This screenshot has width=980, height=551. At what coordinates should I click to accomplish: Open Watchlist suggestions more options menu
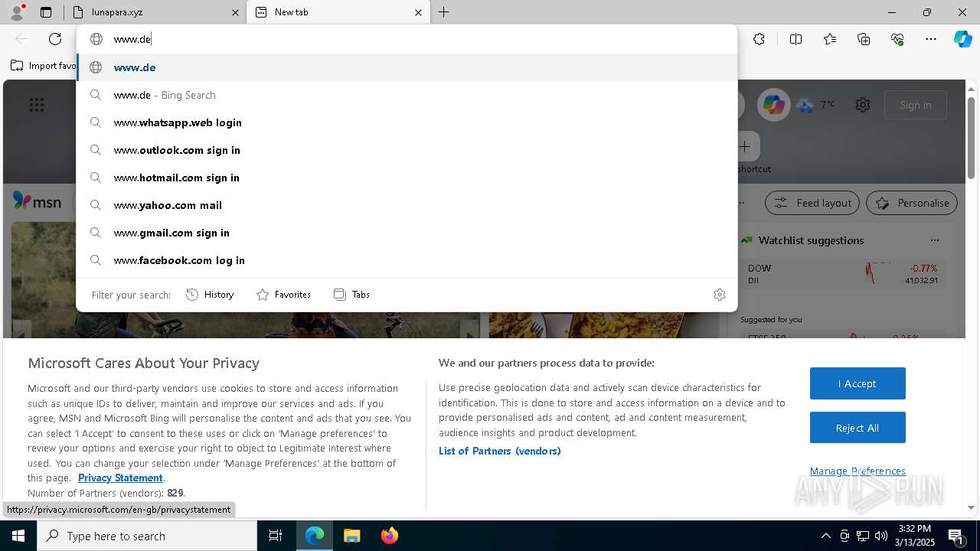pos(934,240)
